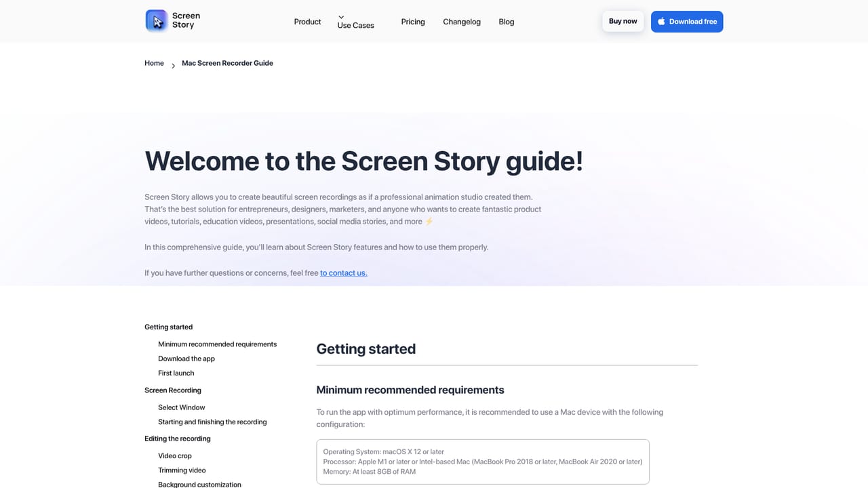Click the Memory At least 8GB line
The height and width of the screenshot is (488, 868).
tap(370, 472)
